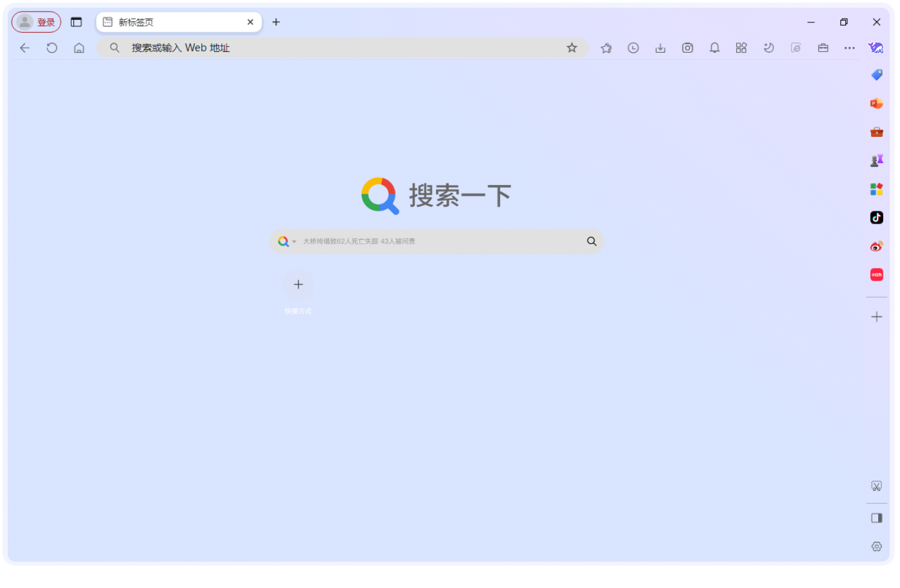Screen dimensions: 900x588
Task: Open sidebar settings gear
Action: pyautogui.click(x=877, y=546)
